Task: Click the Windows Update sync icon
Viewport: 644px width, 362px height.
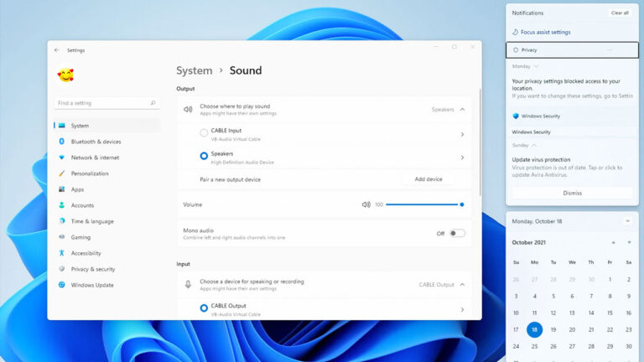Action: click(x=61, y=285)
